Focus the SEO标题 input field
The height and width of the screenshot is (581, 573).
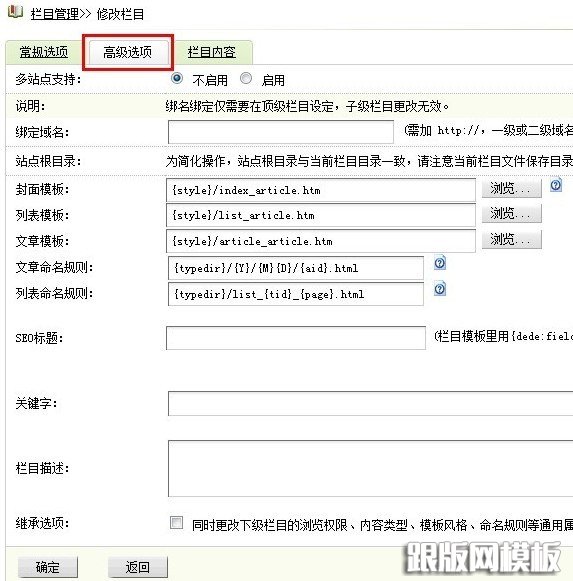pyautogui.click(x=296, y=338)
